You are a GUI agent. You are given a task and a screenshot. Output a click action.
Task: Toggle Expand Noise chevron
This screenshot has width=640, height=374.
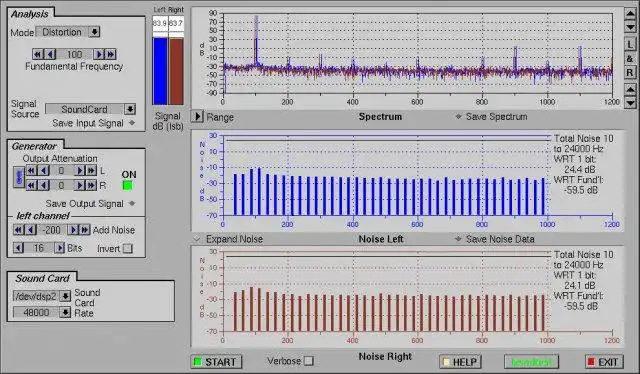point(197,239)
